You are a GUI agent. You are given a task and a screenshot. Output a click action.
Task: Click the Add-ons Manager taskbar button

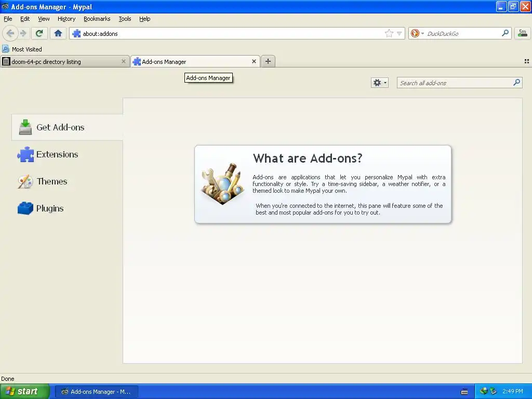coord(96,392)
